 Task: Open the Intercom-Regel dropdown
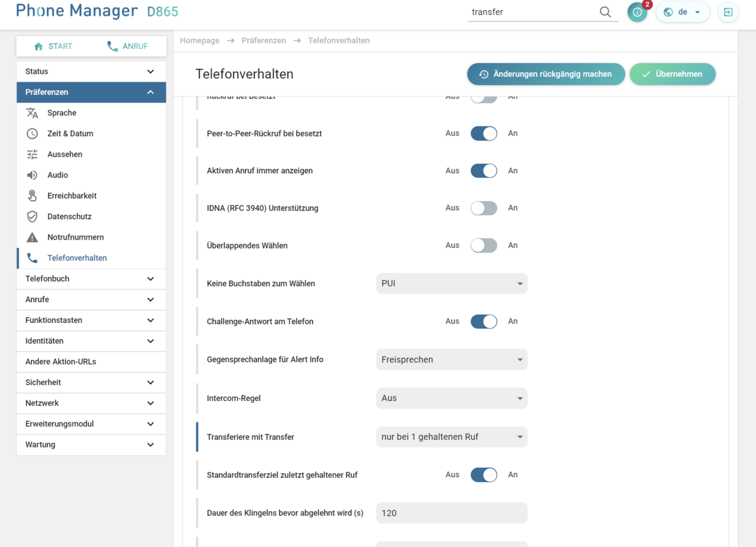(x=451, y=398)
